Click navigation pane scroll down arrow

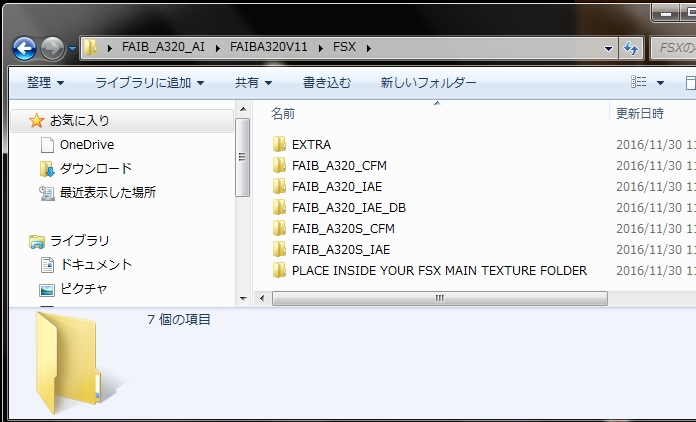point(243,299)
